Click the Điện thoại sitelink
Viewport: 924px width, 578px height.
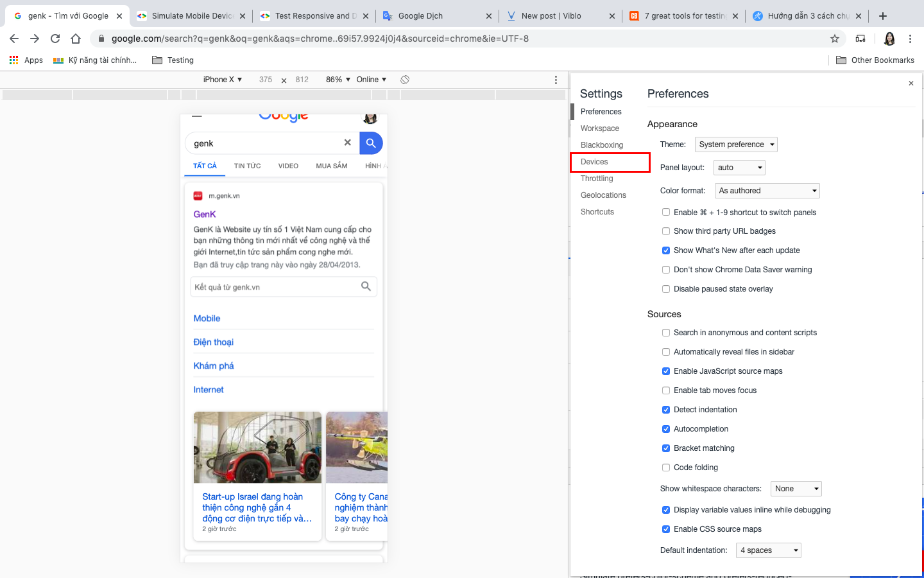point(214,342)
